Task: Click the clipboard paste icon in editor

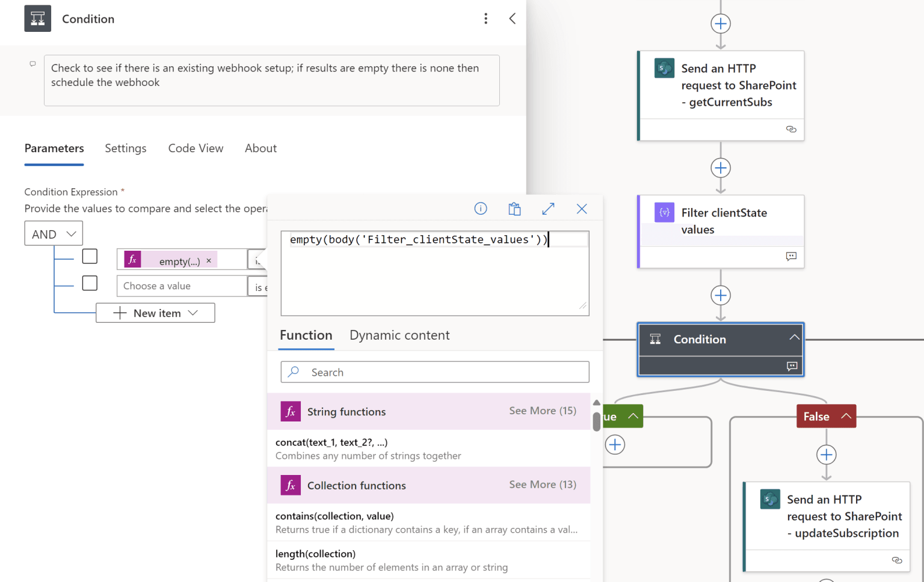Action: point(514,209)
